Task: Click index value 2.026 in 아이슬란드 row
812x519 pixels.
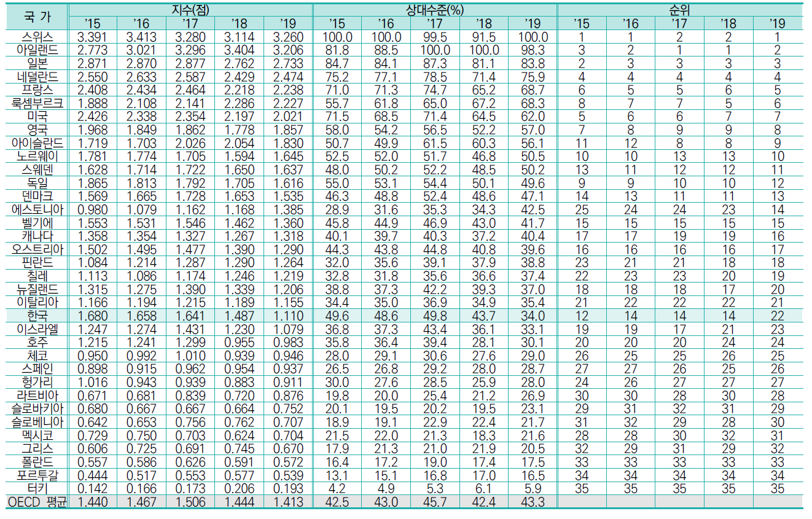Action: (x=191, y=143)
